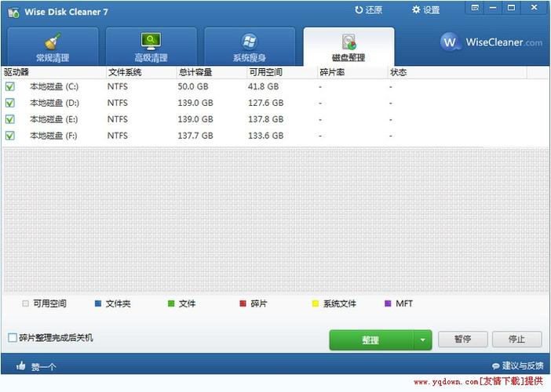Click the Wise Disk Cleaner app logo icon
551x392 pixels.
pos(13,13)
